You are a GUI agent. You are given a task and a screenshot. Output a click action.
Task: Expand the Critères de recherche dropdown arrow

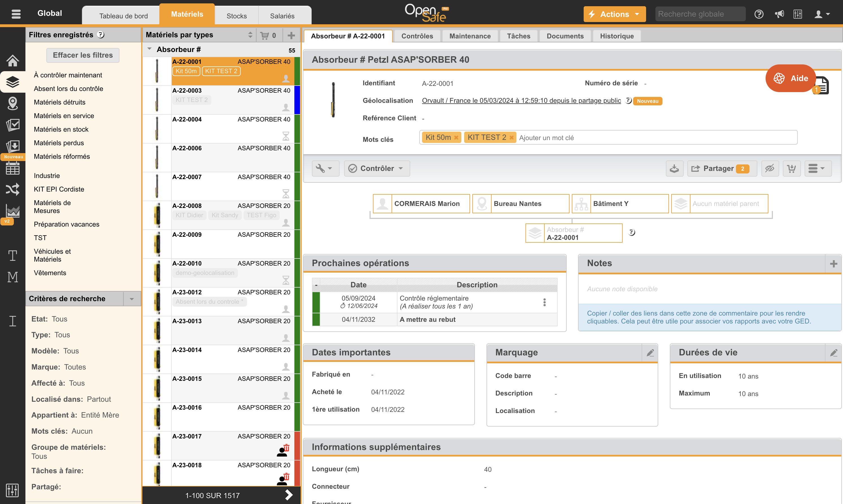pyautogui.click(x=132, y=299)
